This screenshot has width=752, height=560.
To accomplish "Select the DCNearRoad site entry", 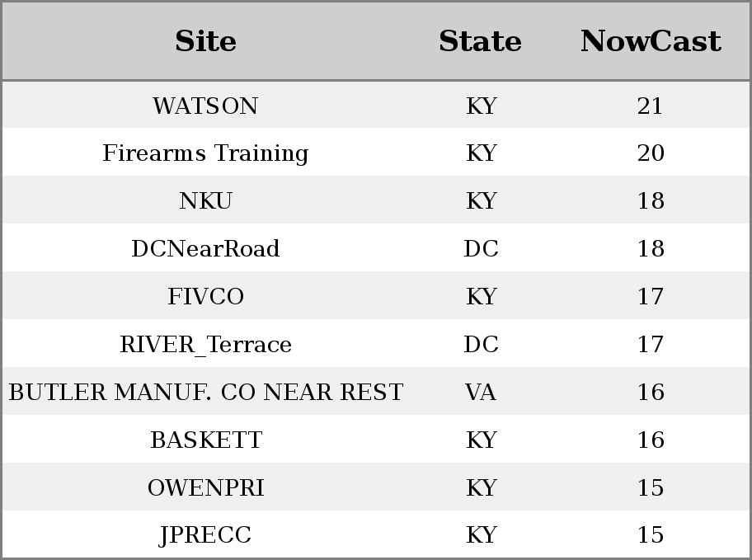I will [205, 248].
